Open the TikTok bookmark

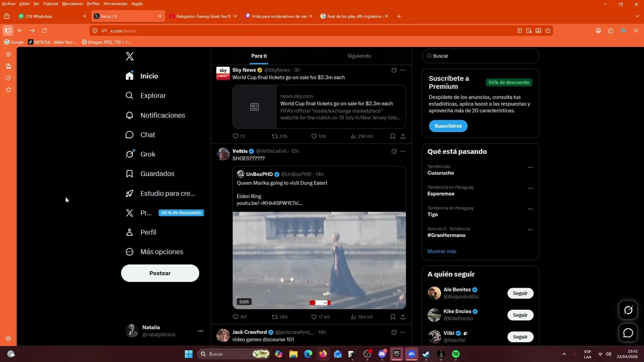tap(52, 42)
